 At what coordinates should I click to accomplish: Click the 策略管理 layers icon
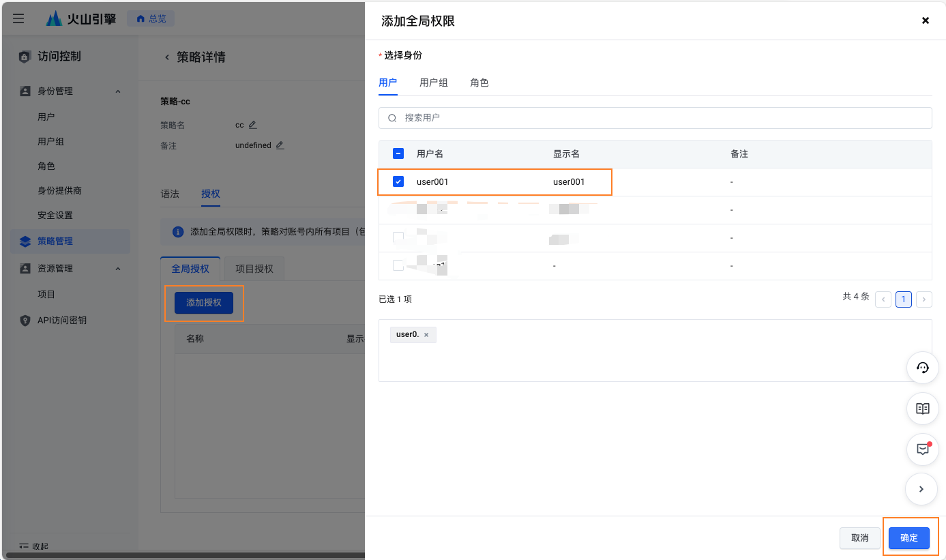pos(25,241)
